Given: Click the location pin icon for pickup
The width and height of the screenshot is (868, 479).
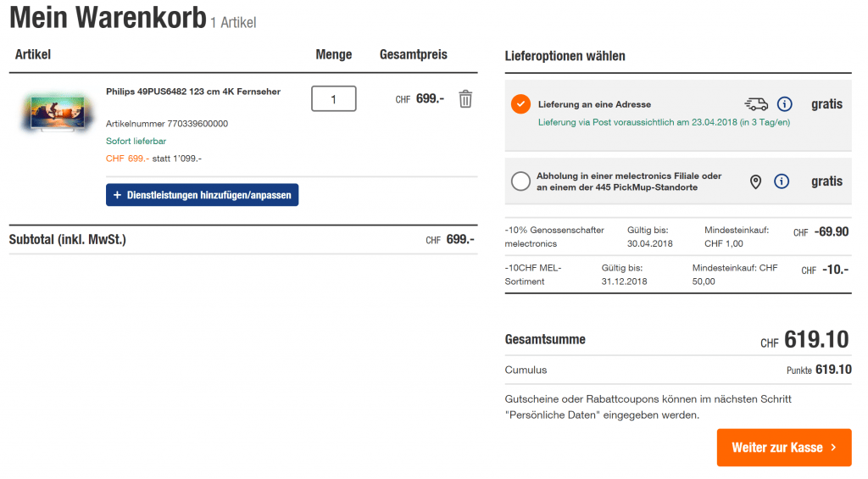Looking at the screenshot, I should [755, 181].
